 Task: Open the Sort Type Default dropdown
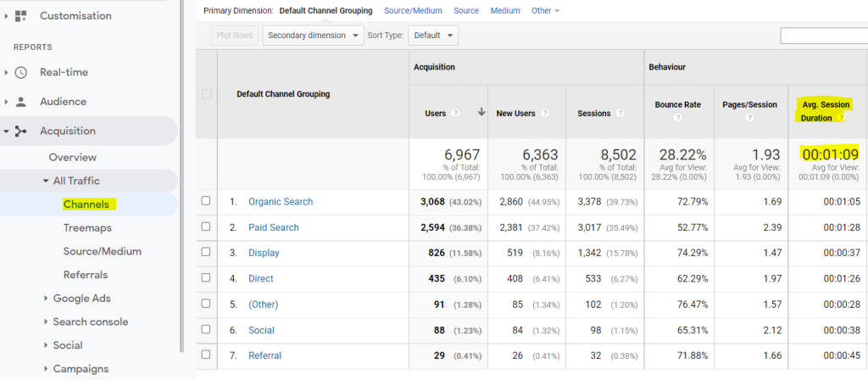433,36
